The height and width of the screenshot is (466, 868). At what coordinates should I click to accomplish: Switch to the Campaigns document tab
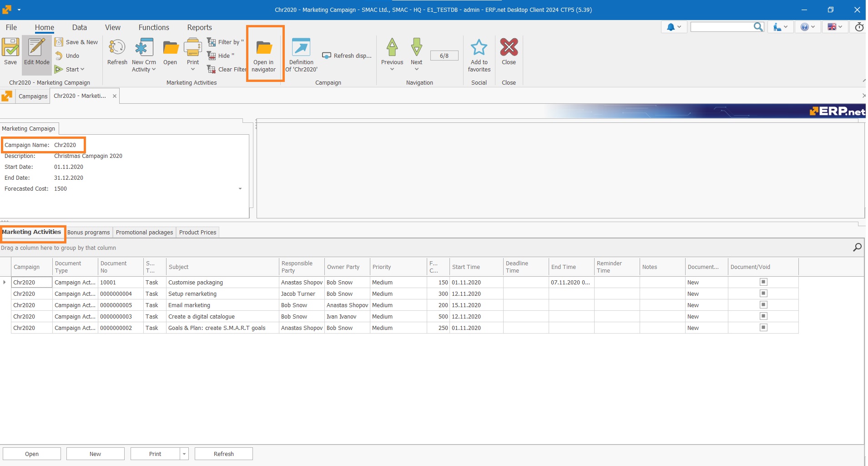(33, 96)
